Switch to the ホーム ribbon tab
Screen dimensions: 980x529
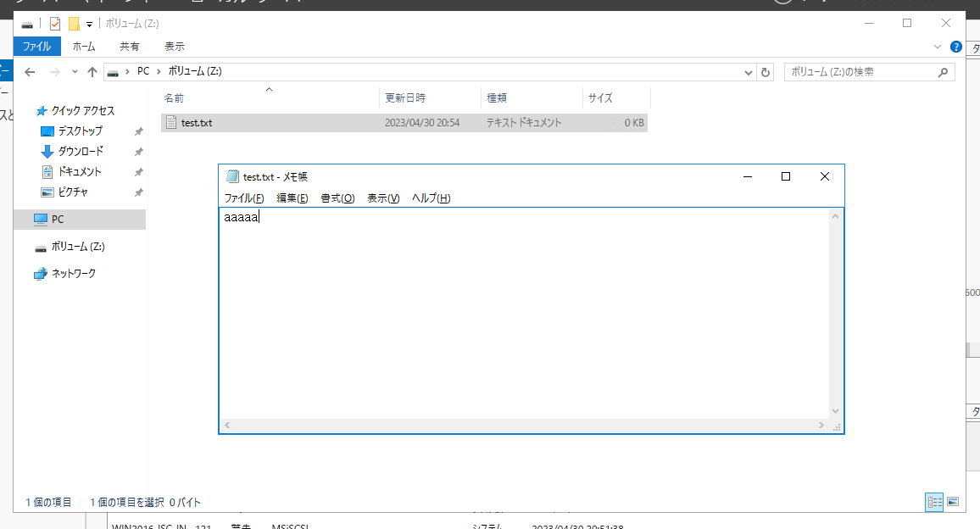click(x=84, y=47)
